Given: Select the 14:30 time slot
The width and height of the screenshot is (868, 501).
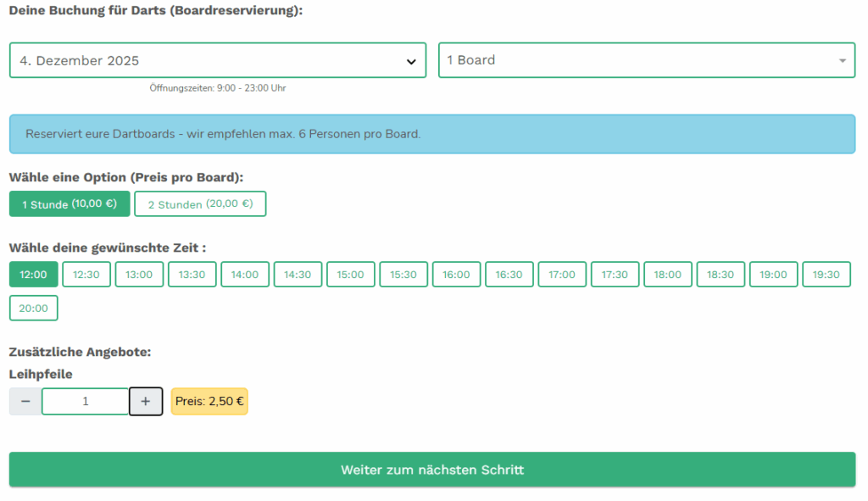Looking at the screenshot, I should [x=298, y=275].
